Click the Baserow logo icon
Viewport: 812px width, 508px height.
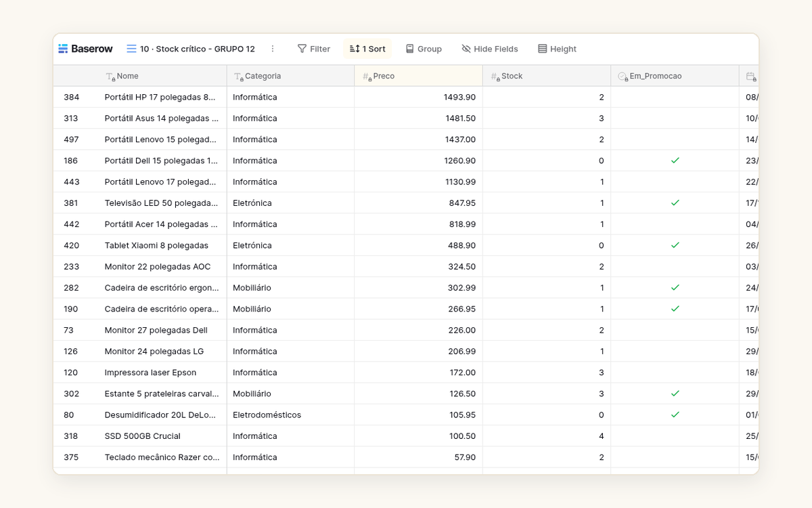(63, 49)
